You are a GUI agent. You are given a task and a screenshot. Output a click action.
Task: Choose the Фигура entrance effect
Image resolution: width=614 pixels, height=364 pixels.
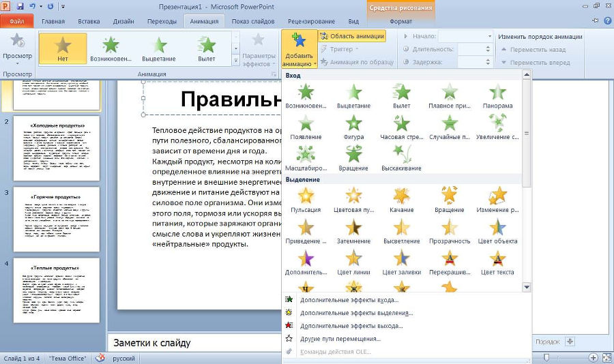click(x=353, y=127)
